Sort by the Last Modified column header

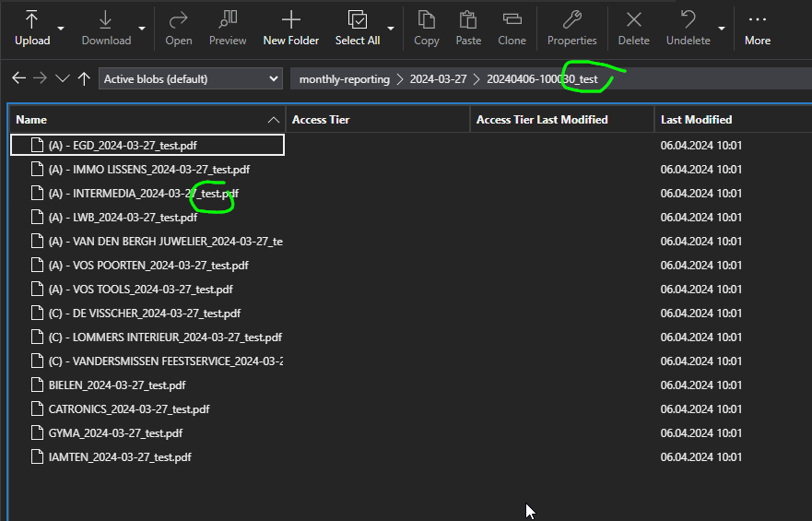(733, 120)
